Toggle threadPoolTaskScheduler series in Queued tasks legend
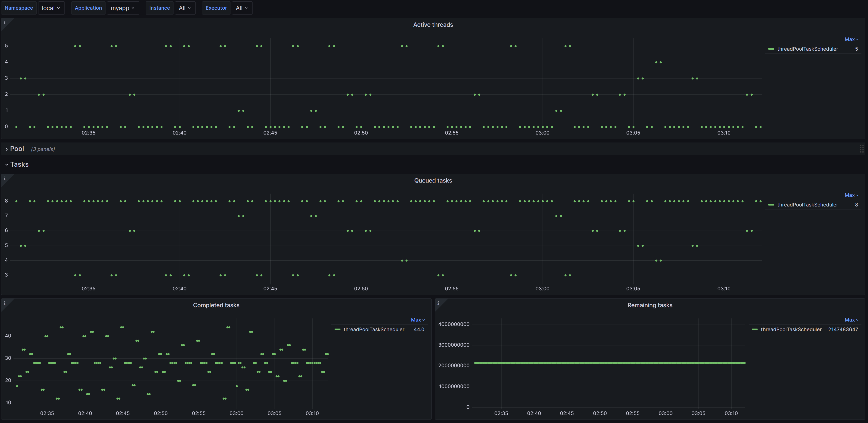The image size is (868, 423). [807, 205]
